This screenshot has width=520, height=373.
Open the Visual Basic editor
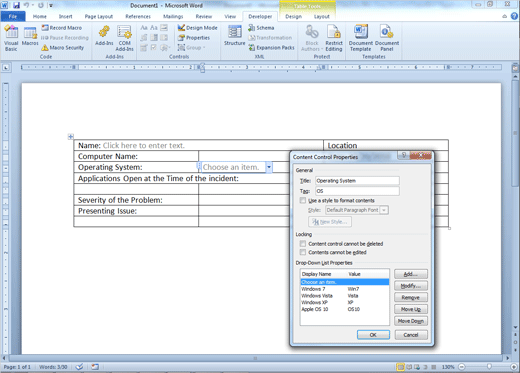click(x=11, y=39)
